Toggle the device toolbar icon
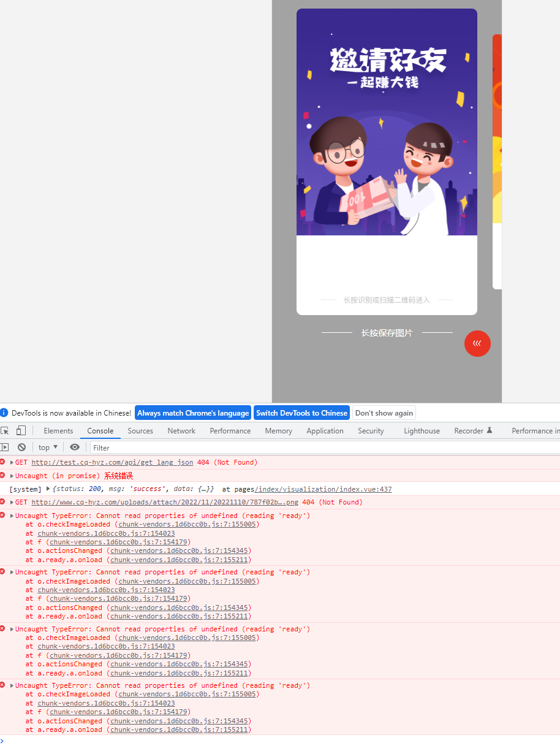The width and height of the screenshot is (560, 754). pos(21,430)
